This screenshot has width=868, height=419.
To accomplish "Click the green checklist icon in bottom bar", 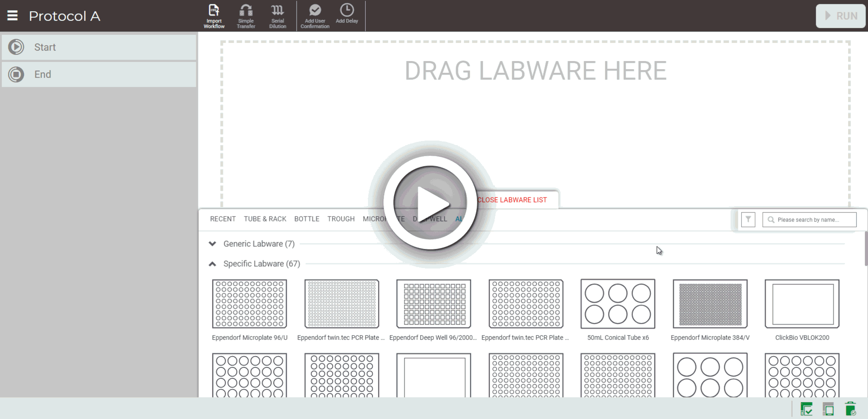I will pyautogui.click(x=806, y=409).
